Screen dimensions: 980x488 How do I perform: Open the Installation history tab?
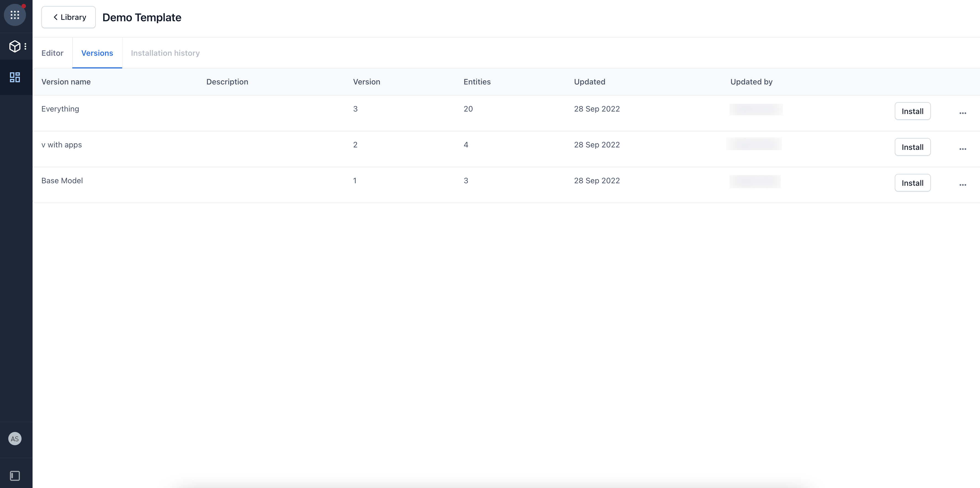[x=165, y=53]
